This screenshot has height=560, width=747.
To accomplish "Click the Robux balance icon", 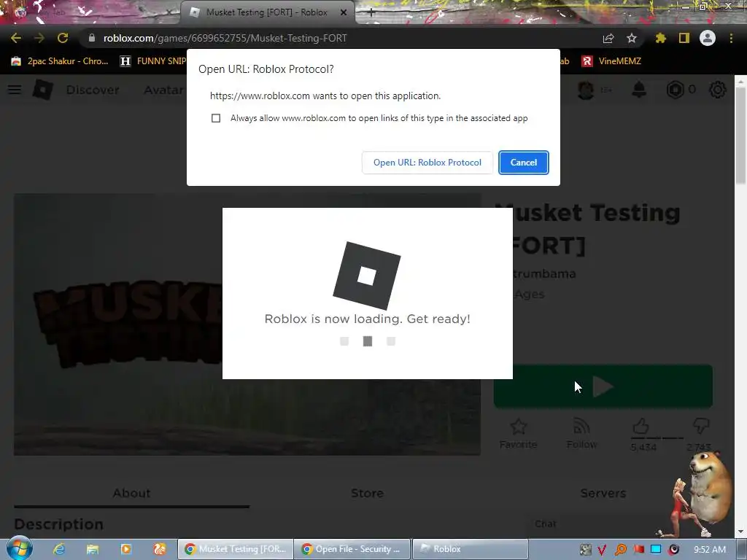I will 675,90.
